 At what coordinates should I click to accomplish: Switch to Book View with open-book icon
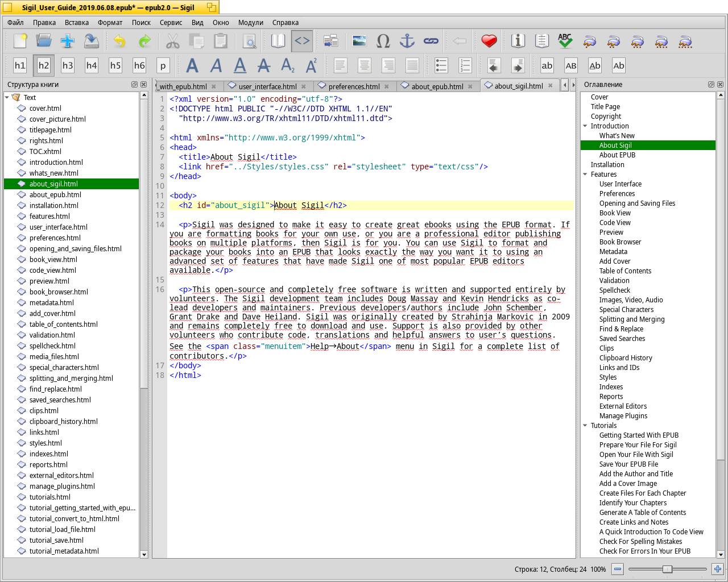tap(278, 41)
